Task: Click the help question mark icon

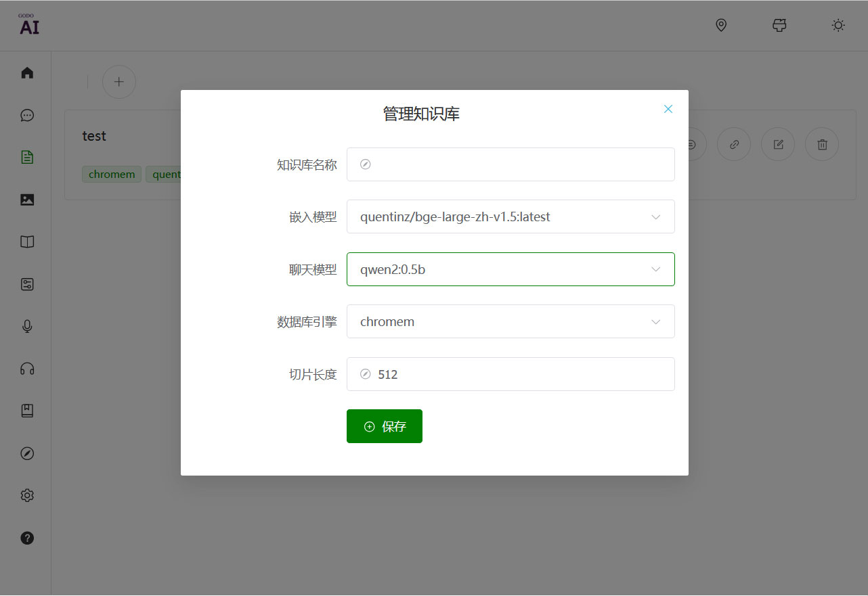Action: [27, 538]
